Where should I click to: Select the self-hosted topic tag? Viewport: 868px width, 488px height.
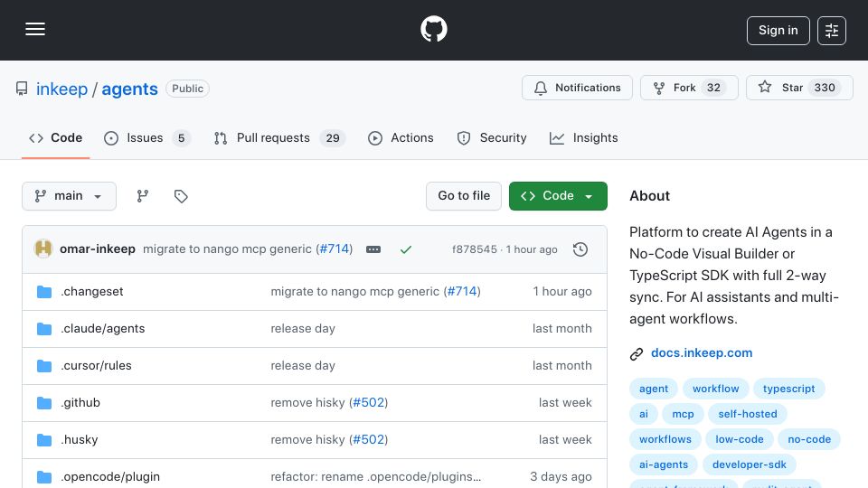[x=748, y=414]
